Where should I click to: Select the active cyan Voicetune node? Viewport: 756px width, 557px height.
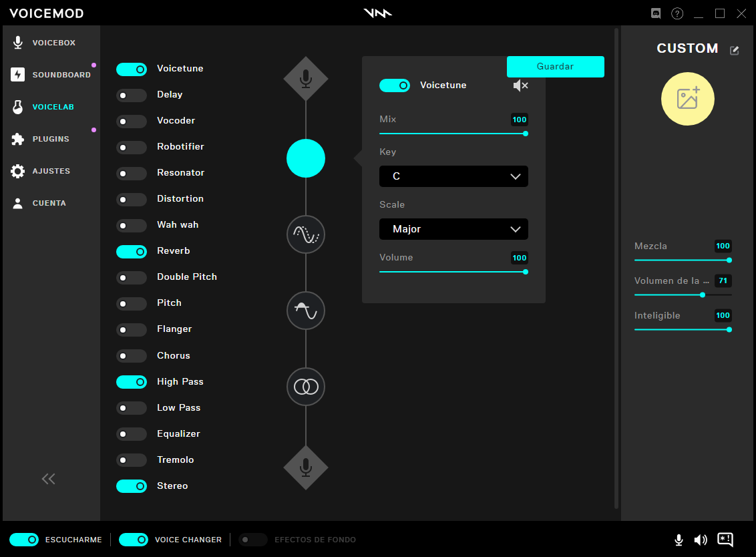coord(306,158)
